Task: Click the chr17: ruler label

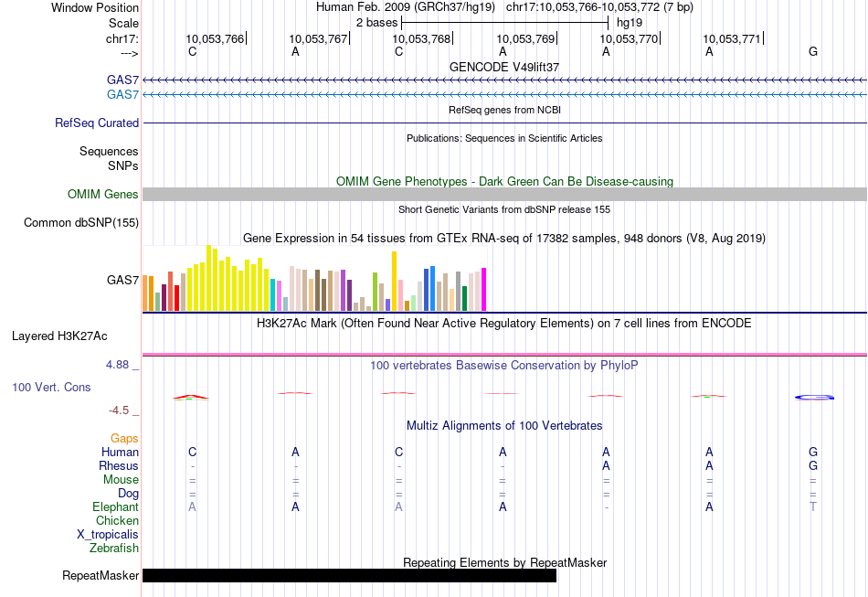Action: click(122, 38)
